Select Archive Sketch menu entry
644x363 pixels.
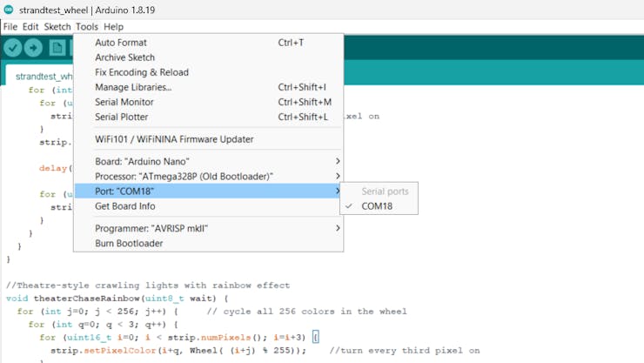click(124, 57)
